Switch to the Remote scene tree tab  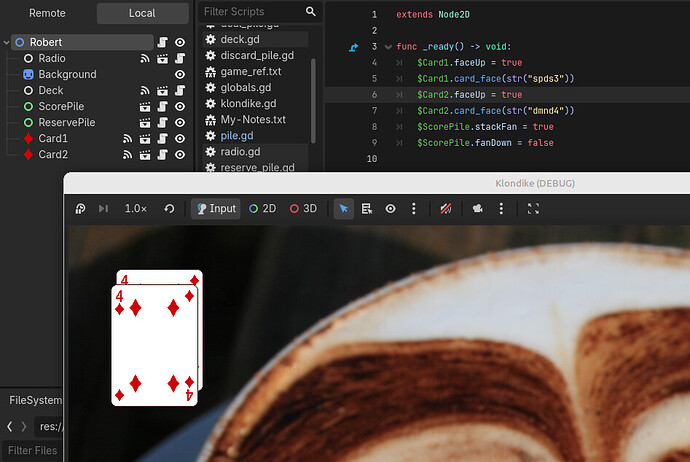click(x=48, y=13)
